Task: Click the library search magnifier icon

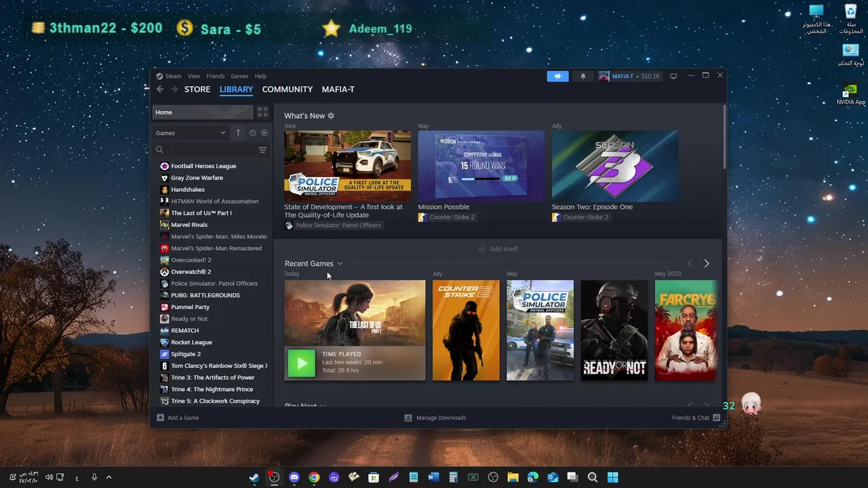Action: click(159, 150)
